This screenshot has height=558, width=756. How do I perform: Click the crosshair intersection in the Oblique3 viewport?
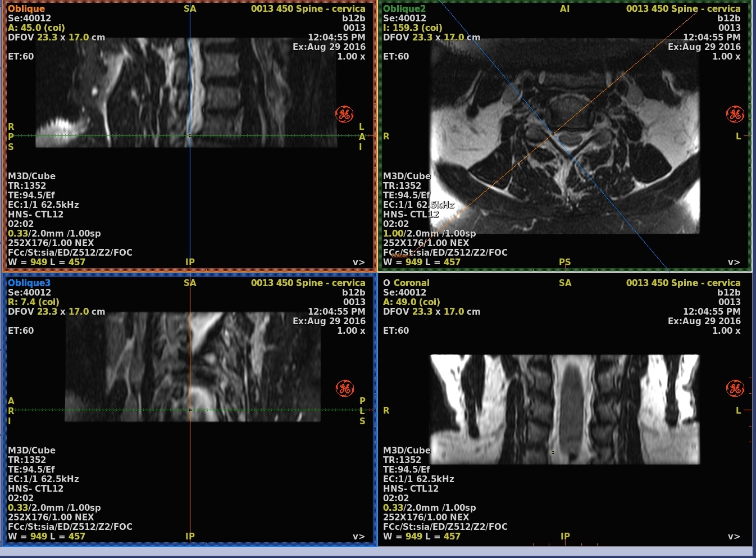point(190,410)
